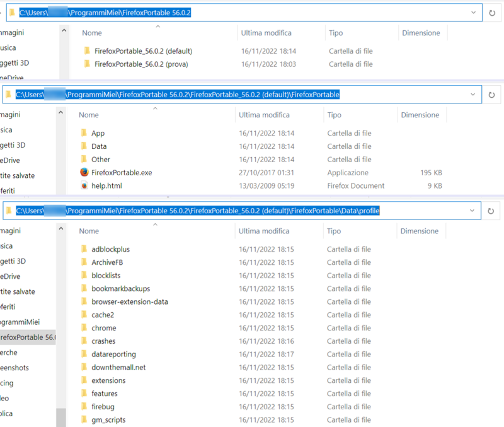The height and width of the screenshot is (427, 504).
Task: Click the 9 KB size value
Action: [435, 185]
